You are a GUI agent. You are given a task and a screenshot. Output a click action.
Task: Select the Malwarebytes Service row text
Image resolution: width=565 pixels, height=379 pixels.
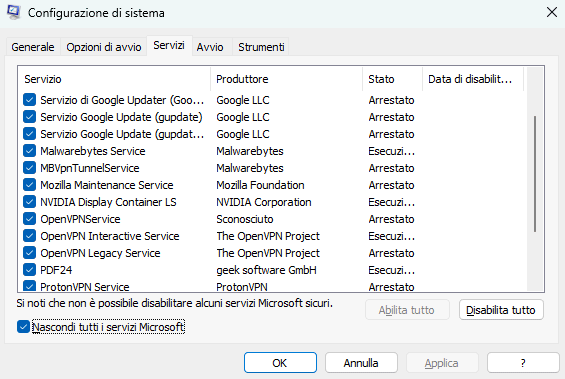(93, 151)
